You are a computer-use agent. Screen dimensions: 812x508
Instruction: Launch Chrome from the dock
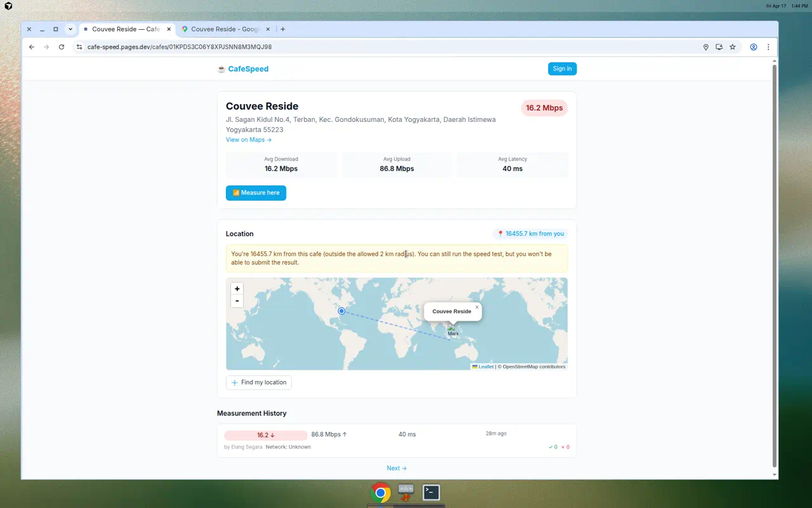[x=381, y=492]
